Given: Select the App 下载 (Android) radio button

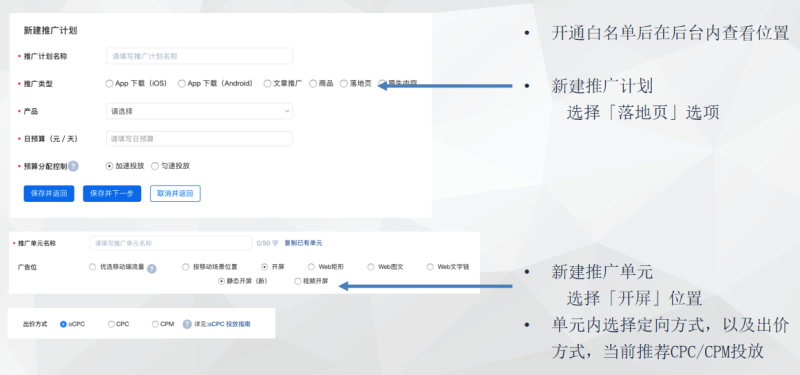Looking at the screenshot, I should click(182, 84).
